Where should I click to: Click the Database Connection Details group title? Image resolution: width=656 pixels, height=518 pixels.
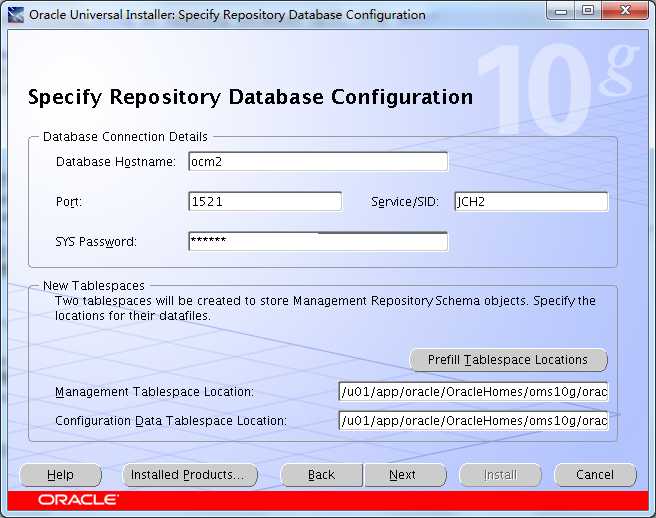(126, 137)
